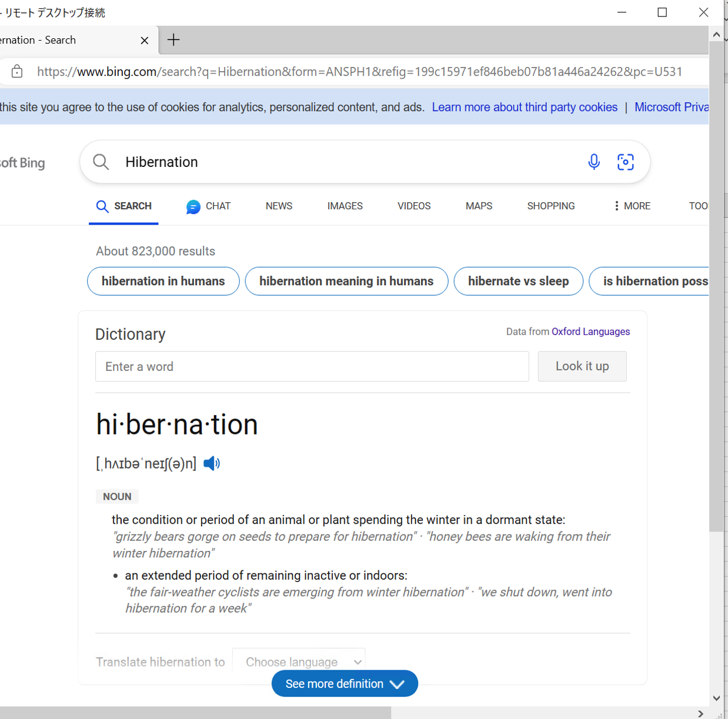
Task: Click the site lock icon in address bar
Action: point(17,72)
